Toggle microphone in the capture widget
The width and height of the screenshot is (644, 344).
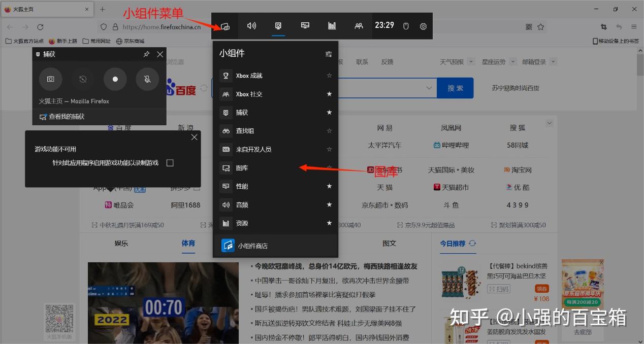click(147, 79)
